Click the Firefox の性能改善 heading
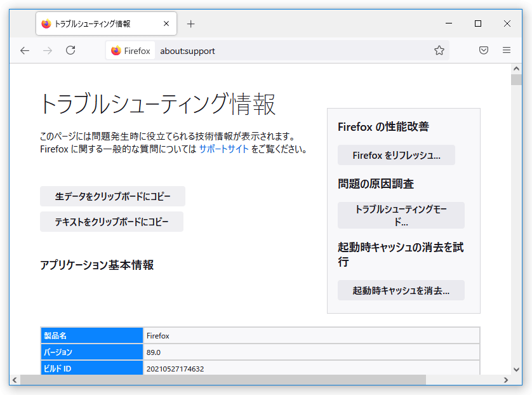Image resolution: width=532 pixels, height=395 pixels. pos(383,126)
